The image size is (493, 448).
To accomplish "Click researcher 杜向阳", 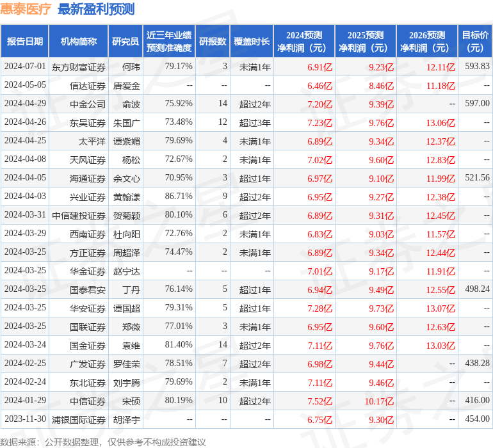I will point(127,234).
